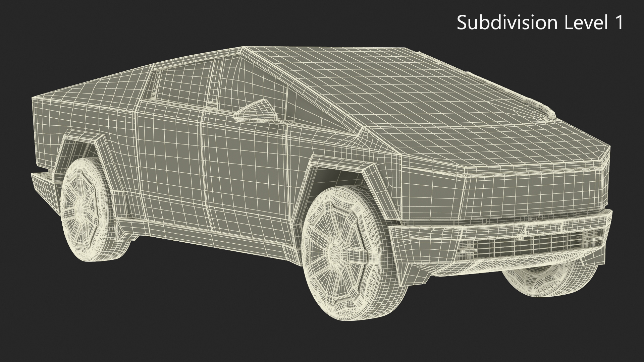Click the front grille of the truck

531,246
